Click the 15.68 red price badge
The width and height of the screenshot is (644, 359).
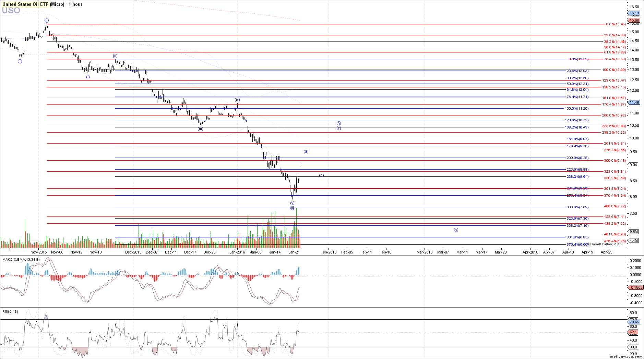pyautogui.click(x=634, y=20)
